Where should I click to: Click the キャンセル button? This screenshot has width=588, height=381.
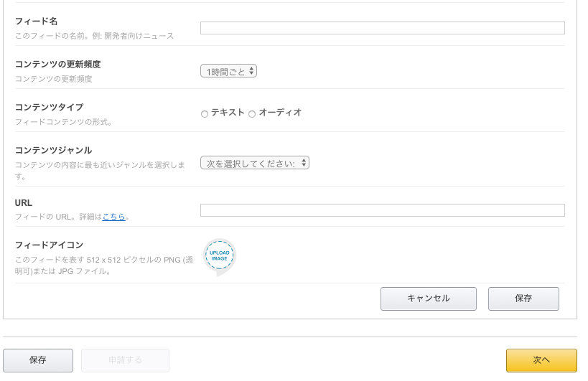tap(428, 298)
